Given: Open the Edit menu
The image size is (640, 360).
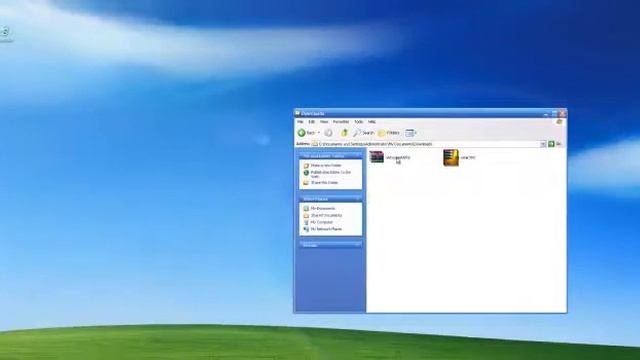Looking at the screenshot, I should pos(311,122).
